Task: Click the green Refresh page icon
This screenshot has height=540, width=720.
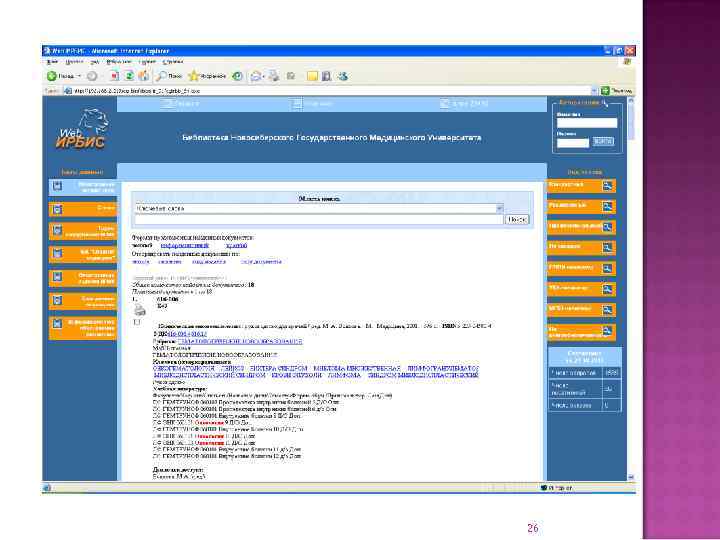Action: click(x=129, y=76)
